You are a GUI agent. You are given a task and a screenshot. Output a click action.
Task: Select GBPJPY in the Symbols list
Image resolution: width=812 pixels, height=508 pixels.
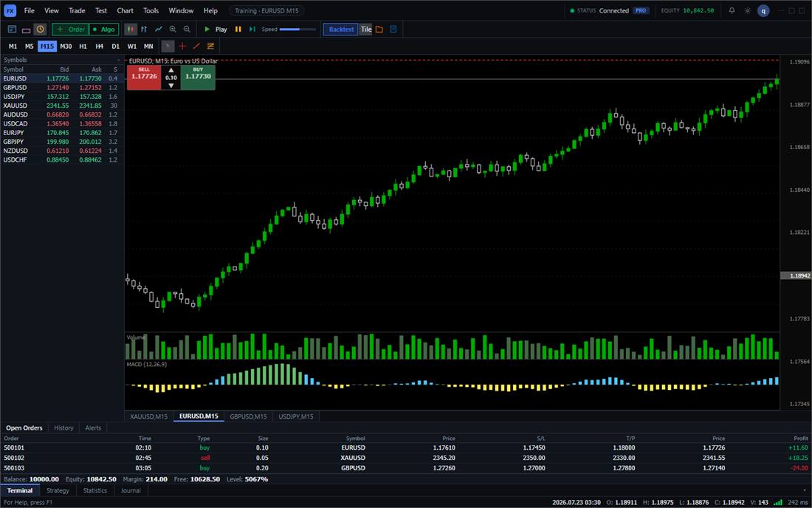[61, 141]
